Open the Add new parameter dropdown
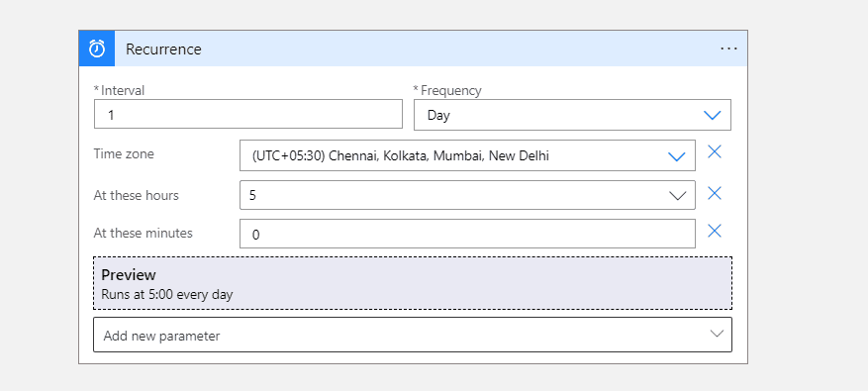Image resolution: width=868 pixels, height=391 pixels. (x=413, y=335)
